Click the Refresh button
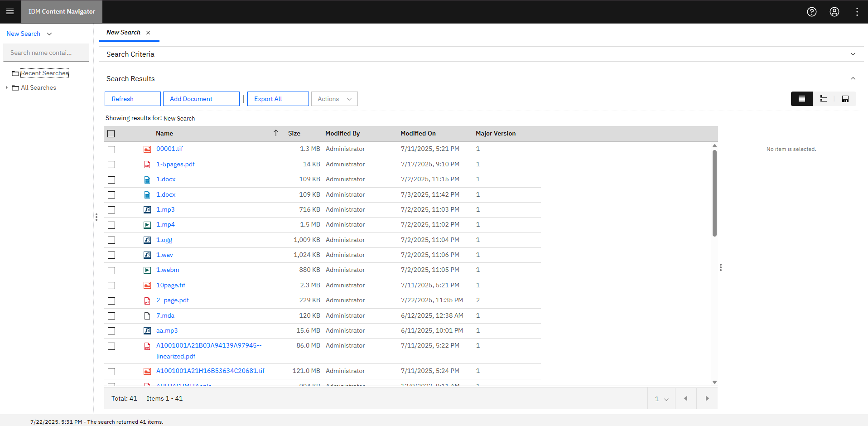 (x=132, y=98)
